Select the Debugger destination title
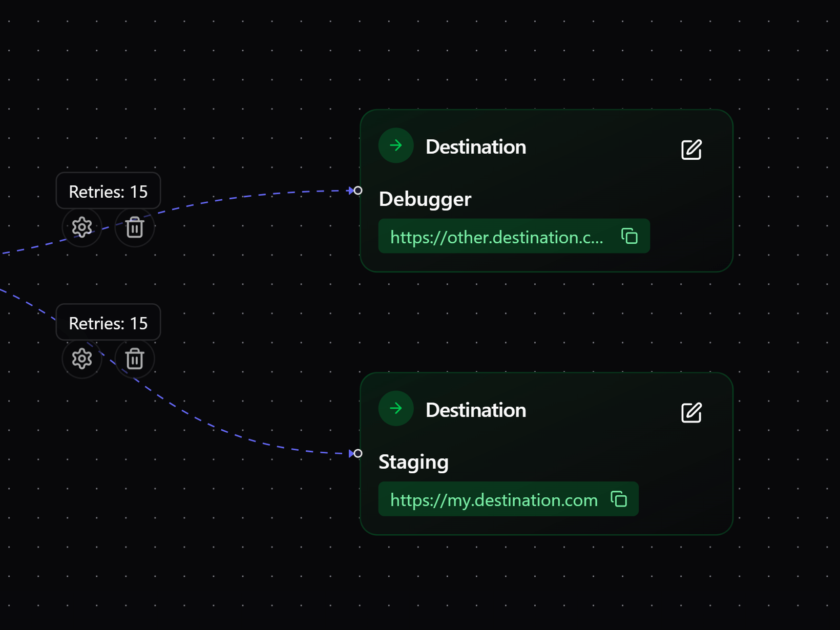Image resolution: width=840 pixels, height=630 pixels. pyautogui.click(x=425, y=199)
